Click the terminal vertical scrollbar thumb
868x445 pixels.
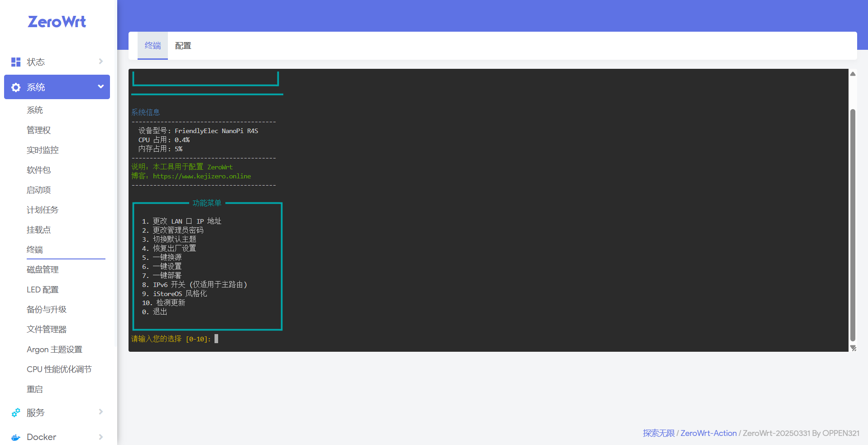[853, 225]
